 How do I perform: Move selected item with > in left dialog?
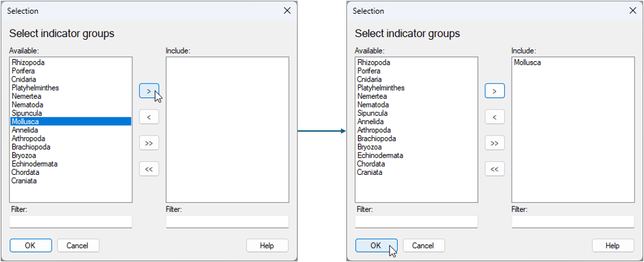pyautogui.click(x=149, y=91)
